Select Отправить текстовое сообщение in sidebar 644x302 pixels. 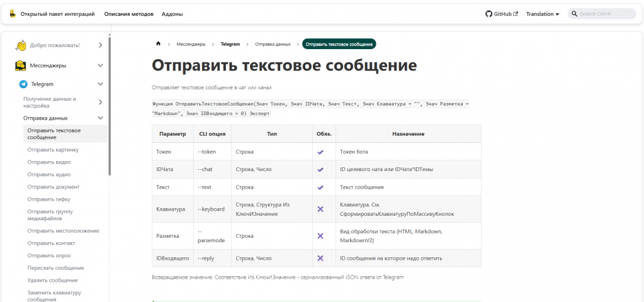[65, 134]
